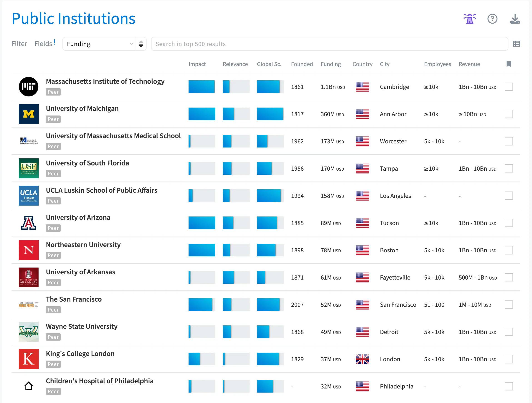Click University of Maichigan Impact bar
The width and height of the screenshot is (532, 403).
click(x=201, y=114)
